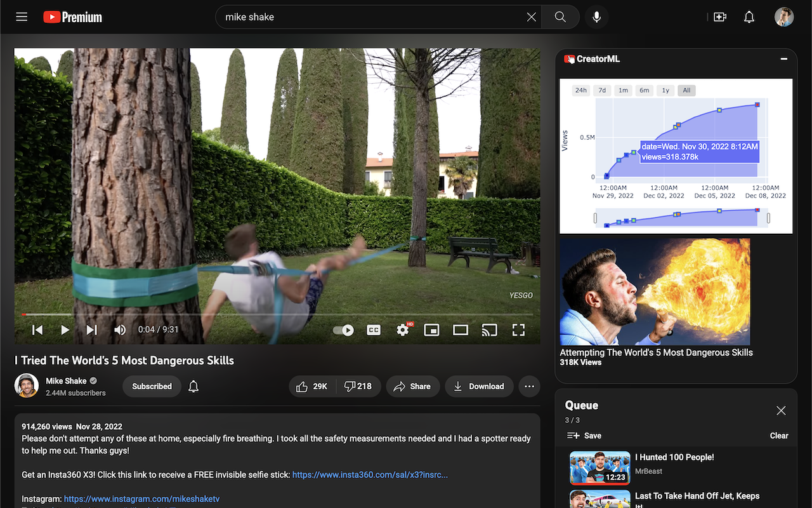Click the Subscribed button
The image size is (812, 508).
(152, 386)
